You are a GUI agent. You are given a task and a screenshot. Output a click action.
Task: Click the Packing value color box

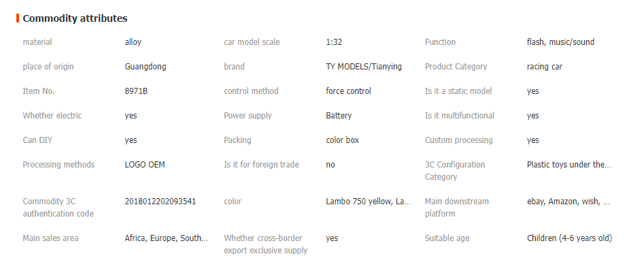pos(342,140)
